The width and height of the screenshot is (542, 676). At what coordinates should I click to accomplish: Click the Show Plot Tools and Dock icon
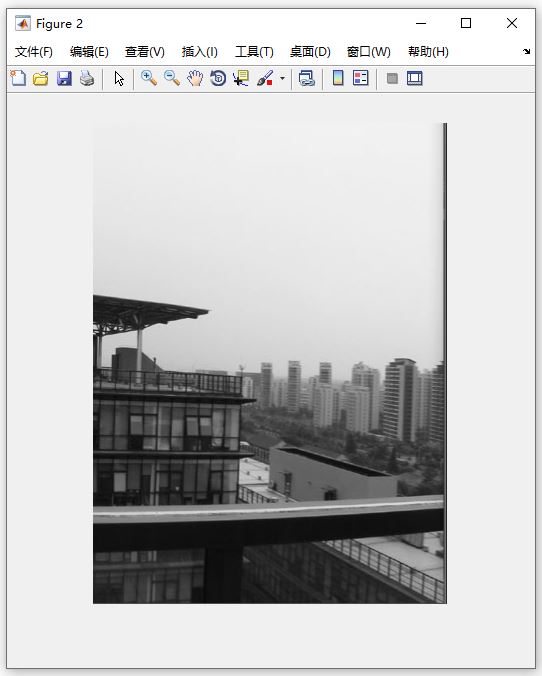click(414, 78)
